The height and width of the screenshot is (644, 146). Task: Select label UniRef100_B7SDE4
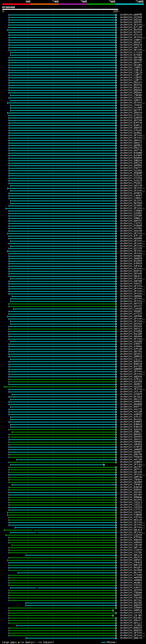point(131,55)
